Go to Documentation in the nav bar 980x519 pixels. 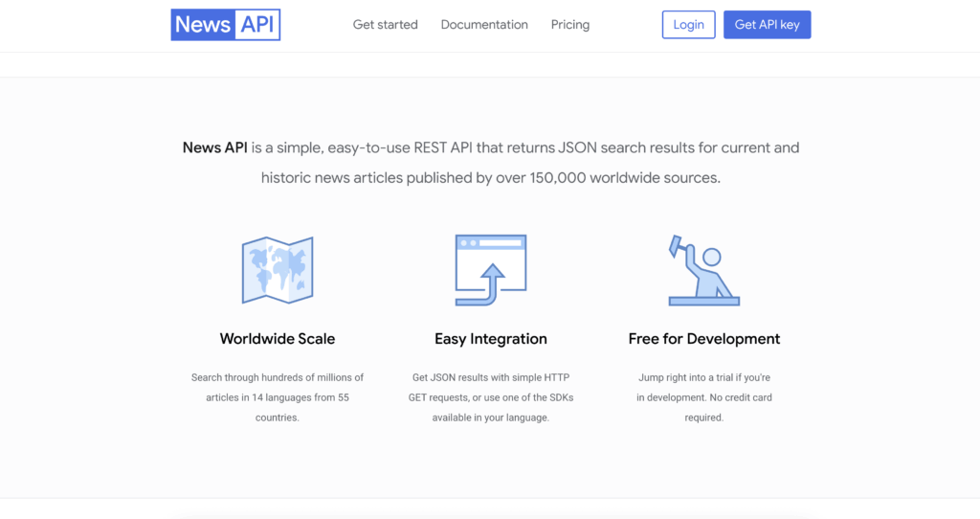click(484, 24)
